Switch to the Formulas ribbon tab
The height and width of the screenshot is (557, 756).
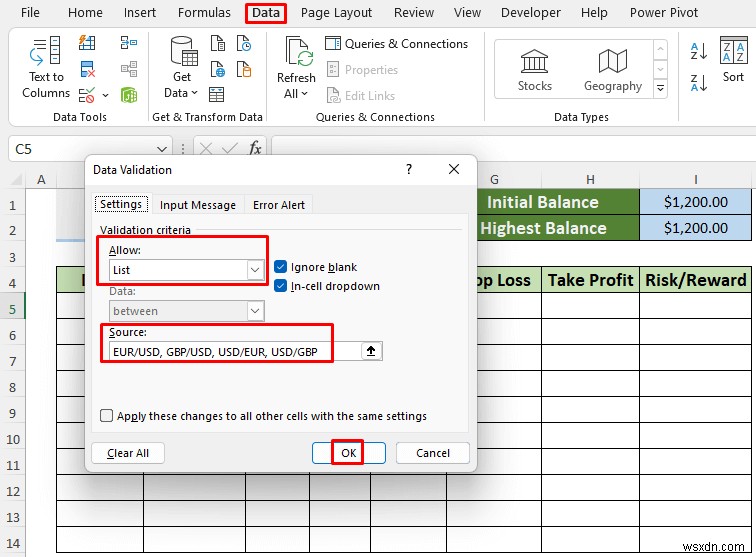[x=204, y=13]
